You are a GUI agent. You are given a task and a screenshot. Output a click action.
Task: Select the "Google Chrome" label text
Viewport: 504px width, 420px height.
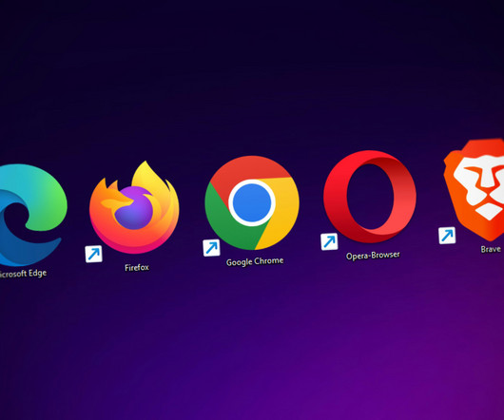pos(255,261)
